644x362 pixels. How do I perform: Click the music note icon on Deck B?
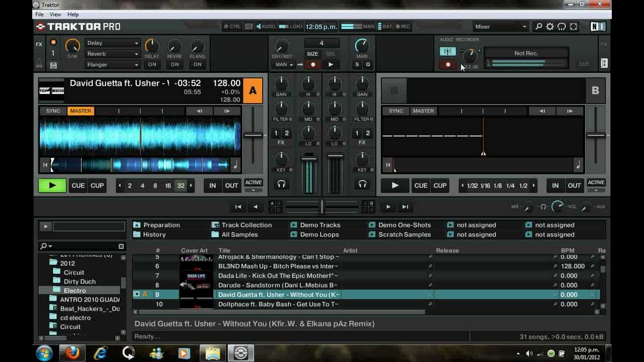[578, 164]
